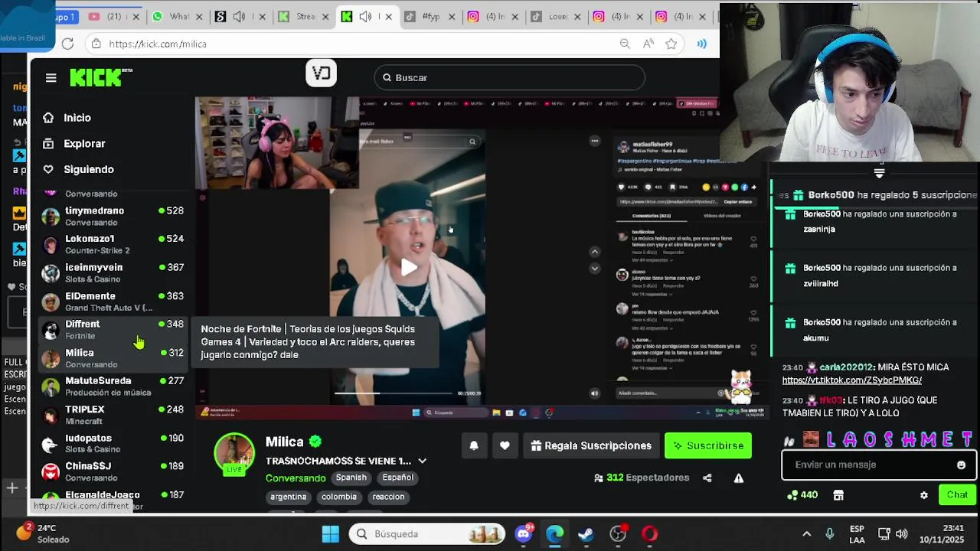Viewport: 980px width, 551px height.
Task: Open Siguiendo in Kick sidebar
Action: tap(88, 169)
